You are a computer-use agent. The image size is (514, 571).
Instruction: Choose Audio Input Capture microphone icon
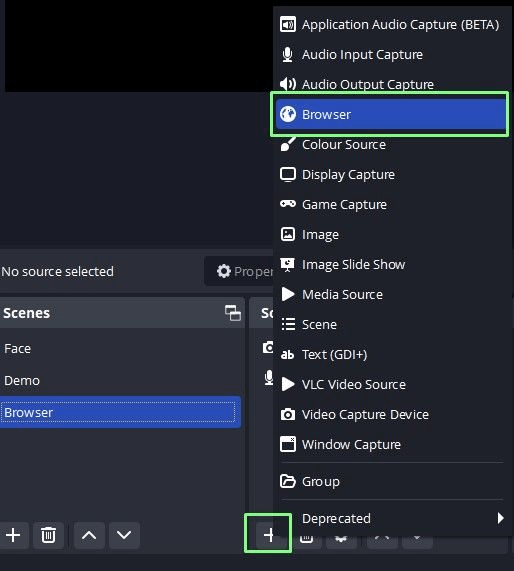pyautogui.click(x=287, y=55)
